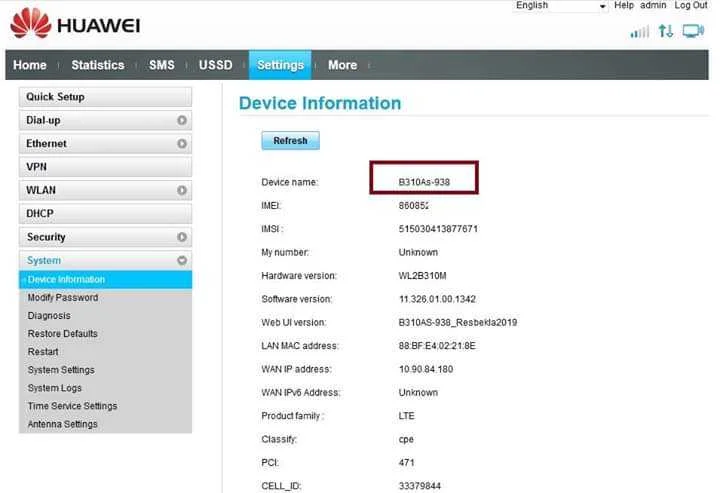The width and height of the screenshot is (720, 493).
Task: Click the WAN IP address 10.90.84.180
Action: (x=426, y=369)
